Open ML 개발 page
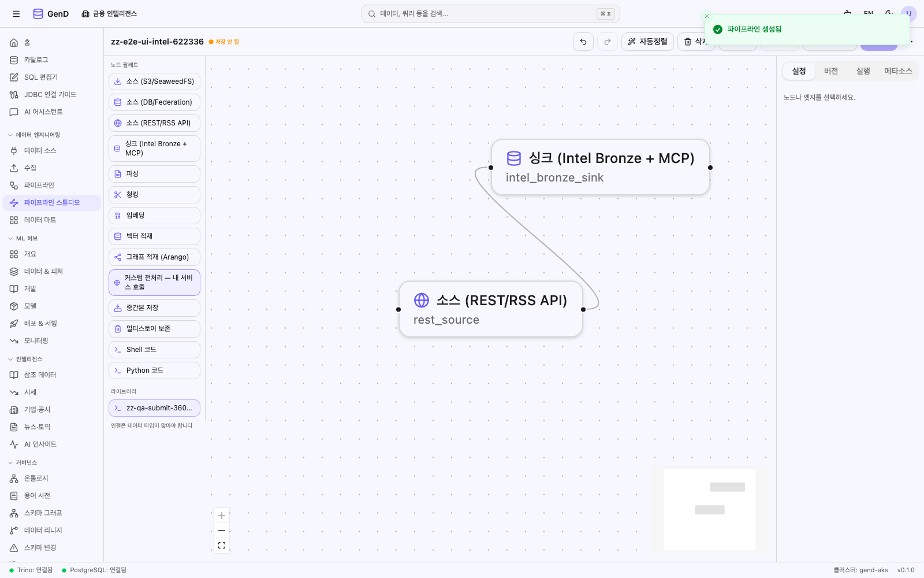 [52, 289]
